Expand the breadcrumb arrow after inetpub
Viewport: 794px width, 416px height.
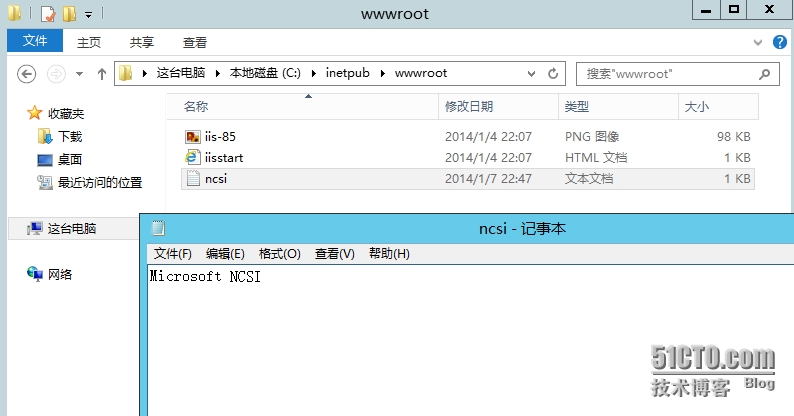click(383, 74)
